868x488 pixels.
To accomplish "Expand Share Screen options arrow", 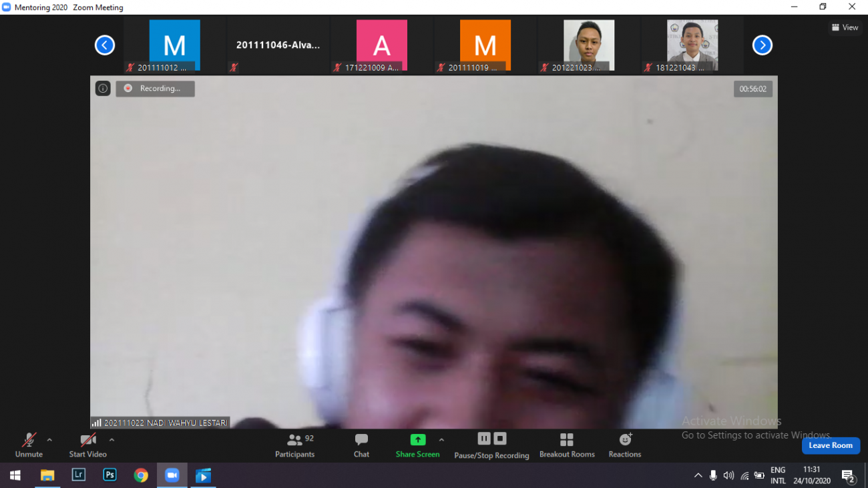I will point(441,440).
